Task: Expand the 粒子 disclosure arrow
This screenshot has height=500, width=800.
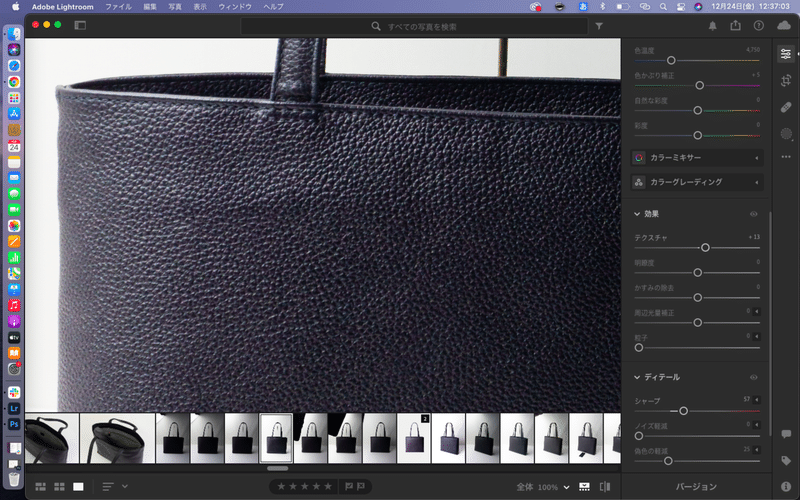Action: tap(757, 336)
